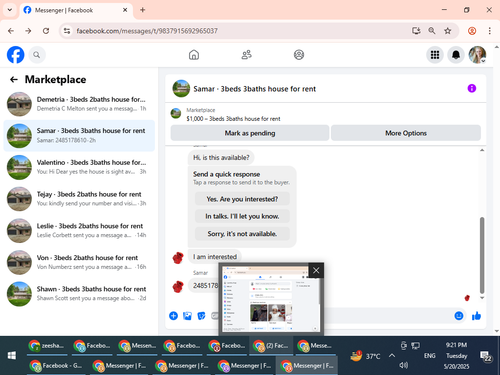Open the tab search dropdown arrow
This screenshot has width=500, height=375.
10,10
